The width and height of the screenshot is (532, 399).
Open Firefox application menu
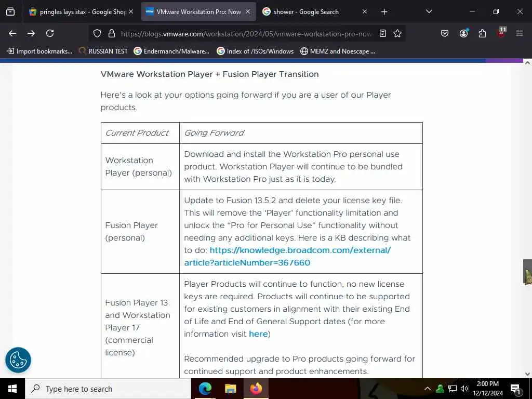point(520,33)
